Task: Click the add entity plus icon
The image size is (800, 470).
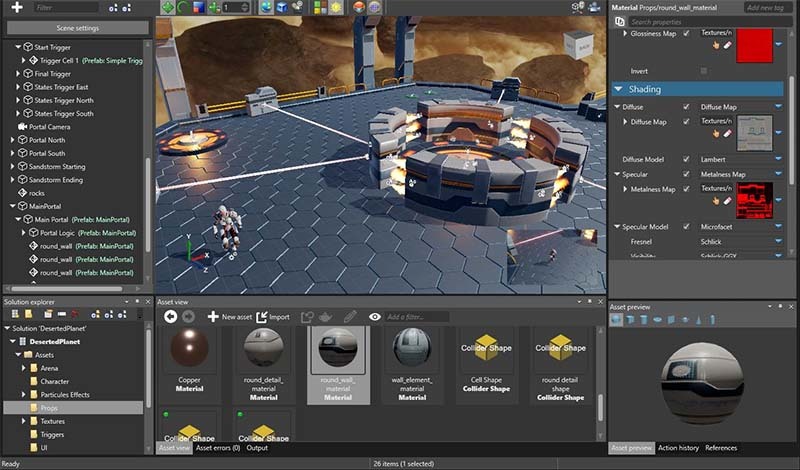Action: pyautogui.click(x=15, y=7)
